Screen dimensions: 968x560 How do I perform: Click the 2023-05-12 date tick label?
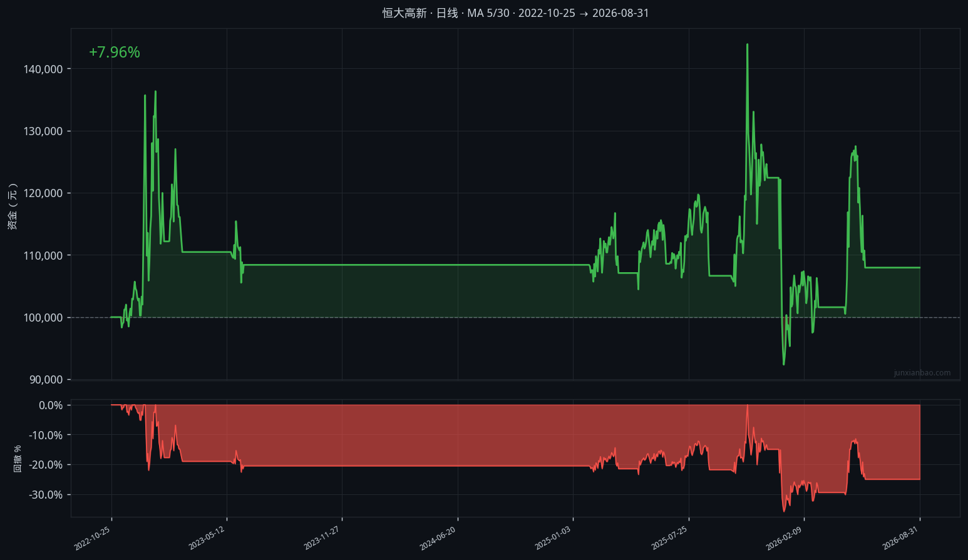[x=207, y=538]
